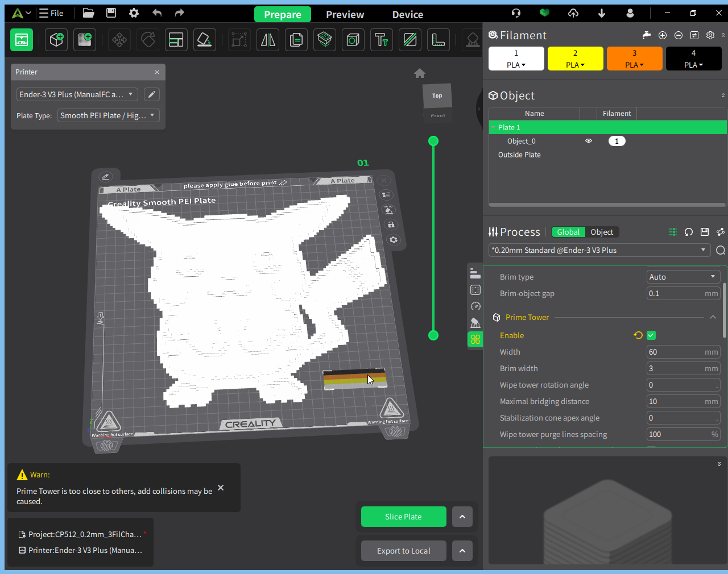Expand the Export to Local options arrow
Viewport: 728px width, 574px height.
(x=462, y=551)
